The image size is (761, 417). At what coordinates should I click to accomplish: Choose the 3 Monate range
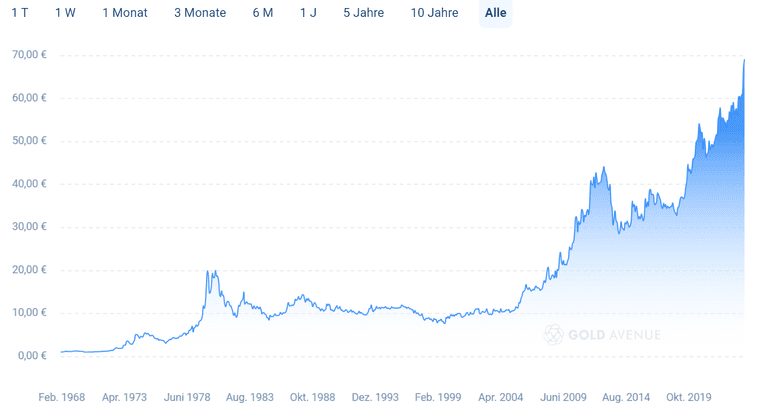(x=200, y=13)
